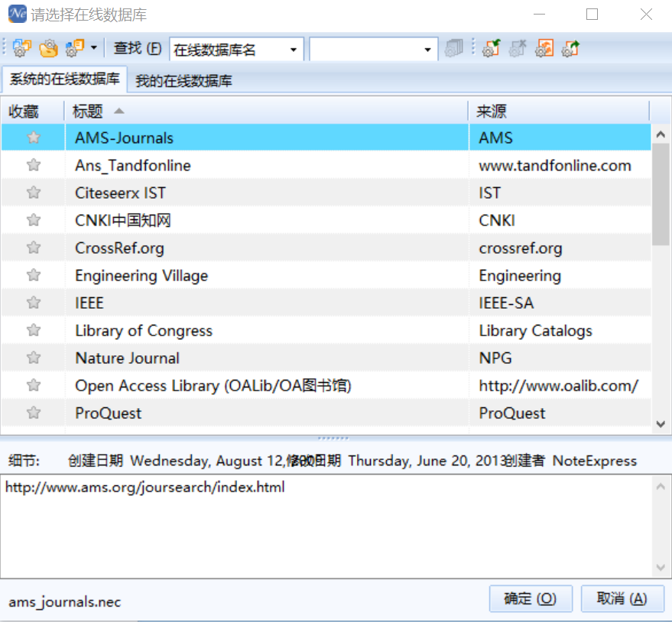
Task: Select the ProQuest database title
Action: click(109, 413)
